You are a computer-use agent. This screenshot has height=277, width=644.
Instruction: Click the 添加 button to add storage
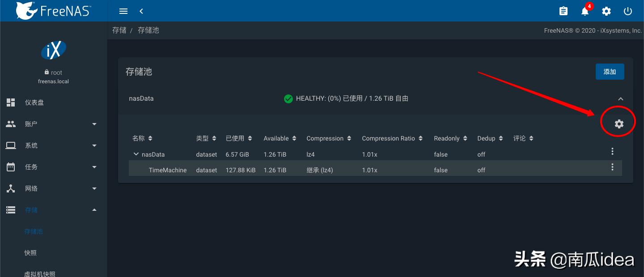[610, 72]
